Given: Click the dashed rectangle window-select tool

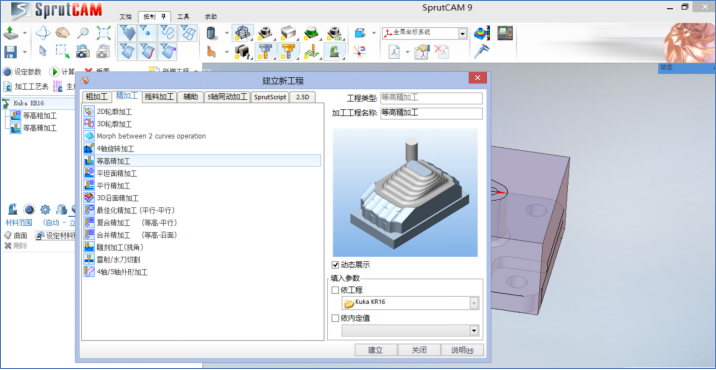Looking at the screenshot, I should click(63, 51).
